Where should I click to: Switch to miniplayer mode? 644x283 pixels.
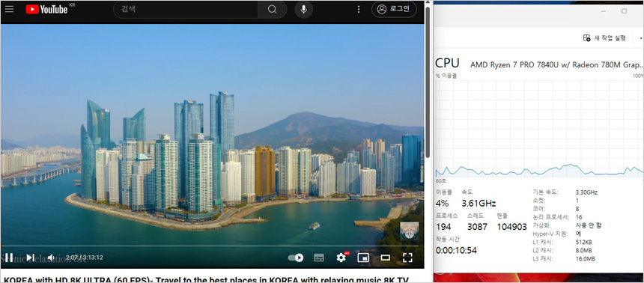point(363,258)
